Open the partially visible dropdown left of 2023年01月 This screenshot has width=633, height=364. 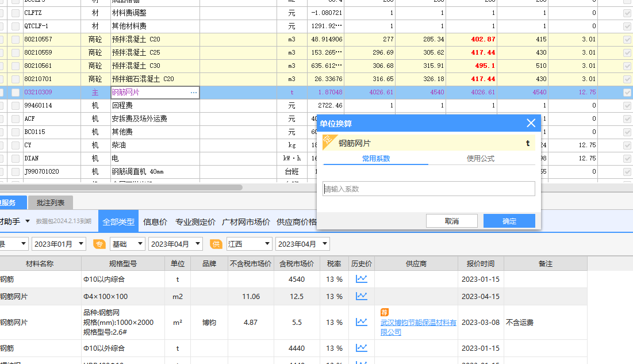(x=14, y=244)
